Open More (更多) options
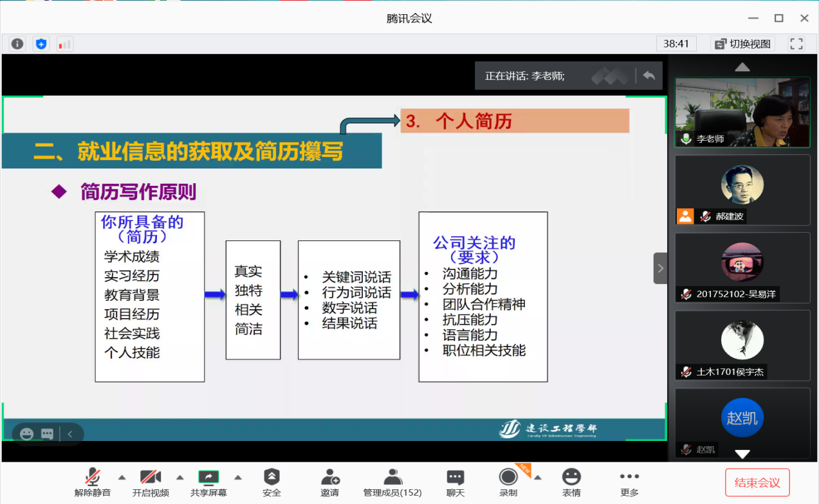 pyautogui.click(x=629, y=482)
